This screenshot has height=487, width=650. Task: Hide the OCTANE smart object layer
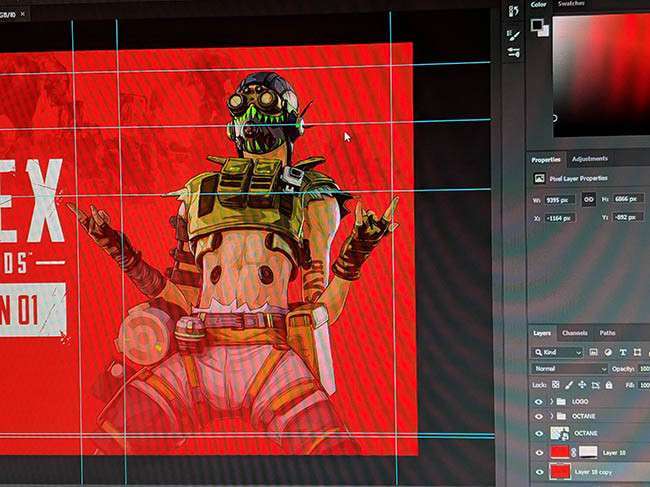[x=539, y=434]
